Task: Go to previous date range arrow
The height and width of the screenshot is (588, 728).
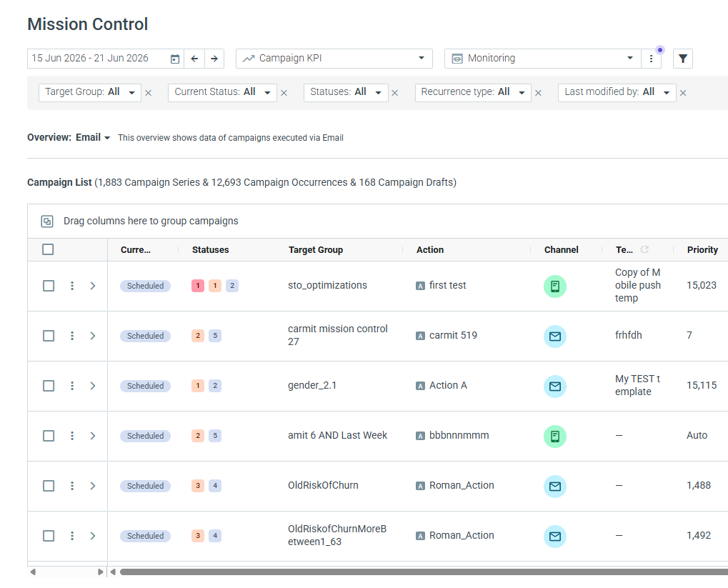Action: [194, 59]
